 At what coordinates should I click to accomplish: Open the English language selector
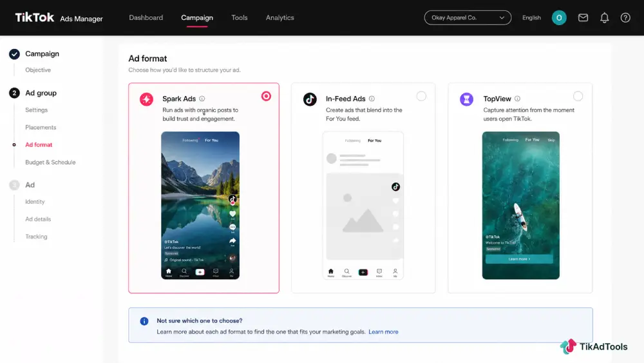[531, 17]
